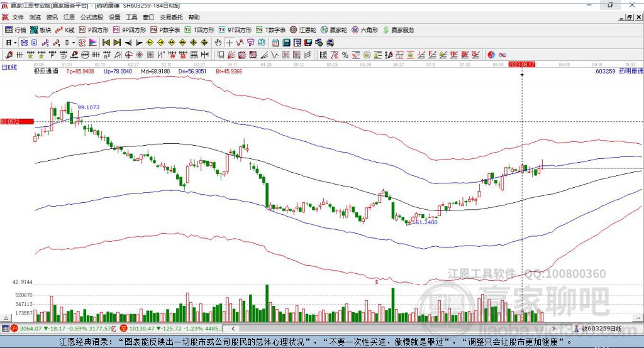The height and width of the screenshot is (348, 644).
Task: Click the 收603259日线 status entry
Action: [601, 329]
